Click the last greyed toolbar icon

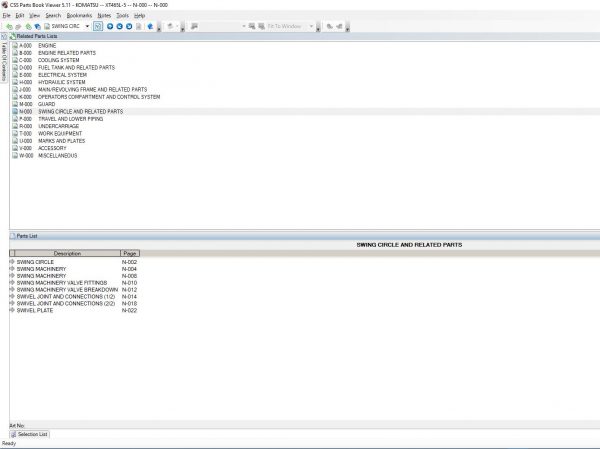pyautogui.click(x=339, y=26)
